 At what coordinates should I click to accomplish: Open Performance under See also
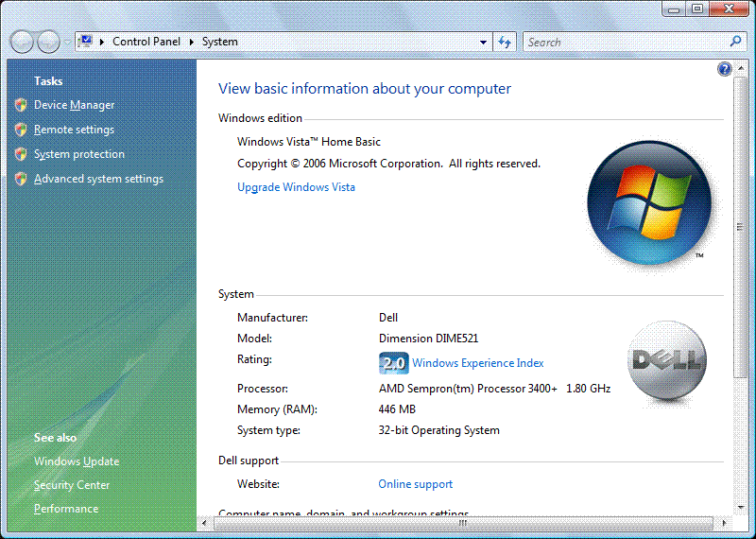(x=66, y=509)
